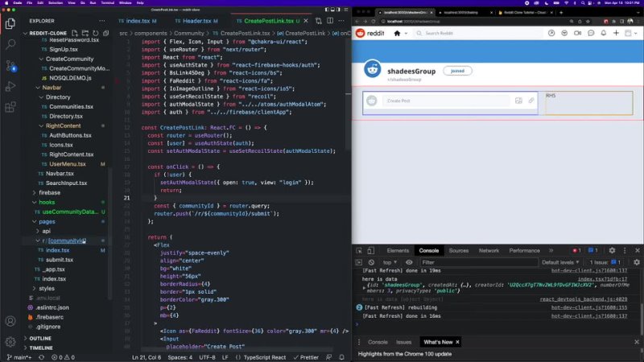Expand the api folder
Image resolution: width=644 pixels, height=362 pixels.
pyautogui.click(x=46, y=231)
